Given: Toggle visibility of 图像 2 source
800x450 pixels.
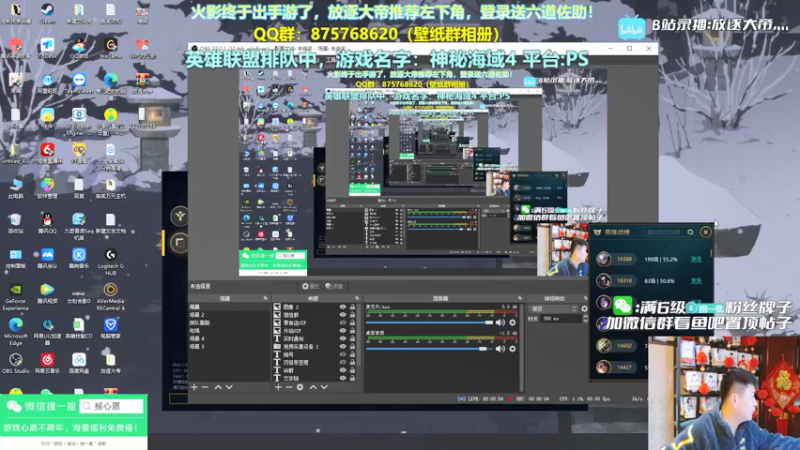Looking at the screenshot, I should [x=343, y=307].
